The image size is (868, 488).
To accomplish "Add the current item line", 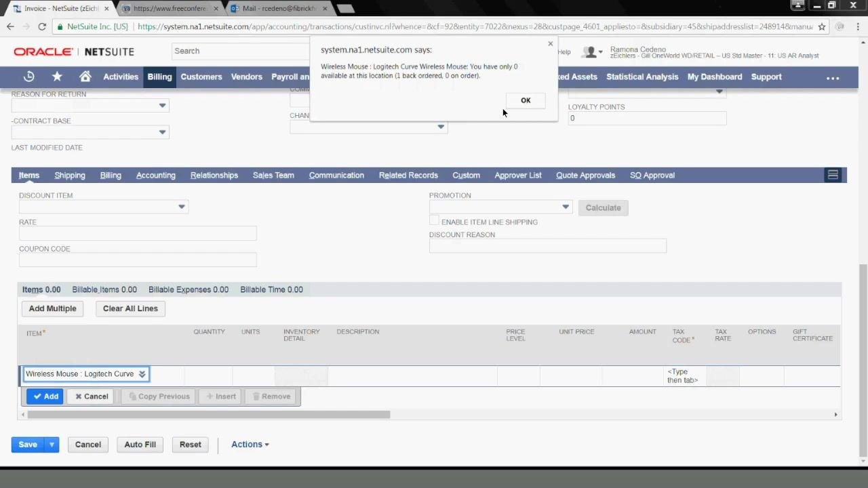I will [x=45, y=396].
